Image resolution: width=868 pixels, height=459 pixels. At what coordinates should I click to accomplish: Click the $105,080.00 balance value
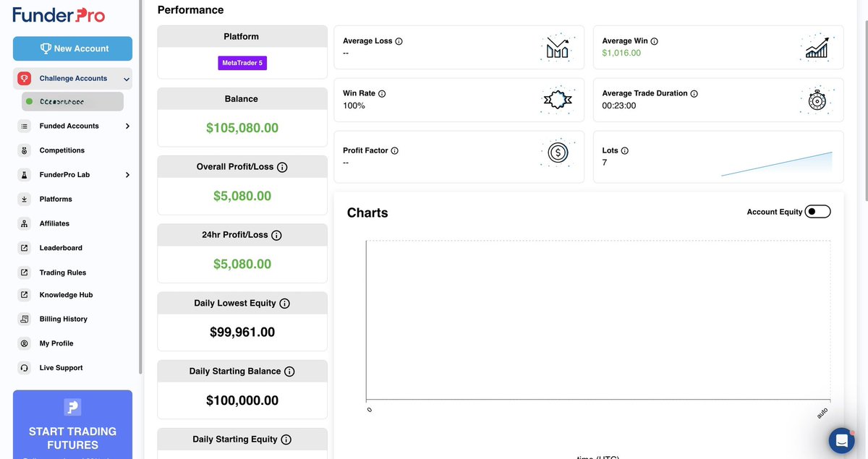tap(242, 128)
